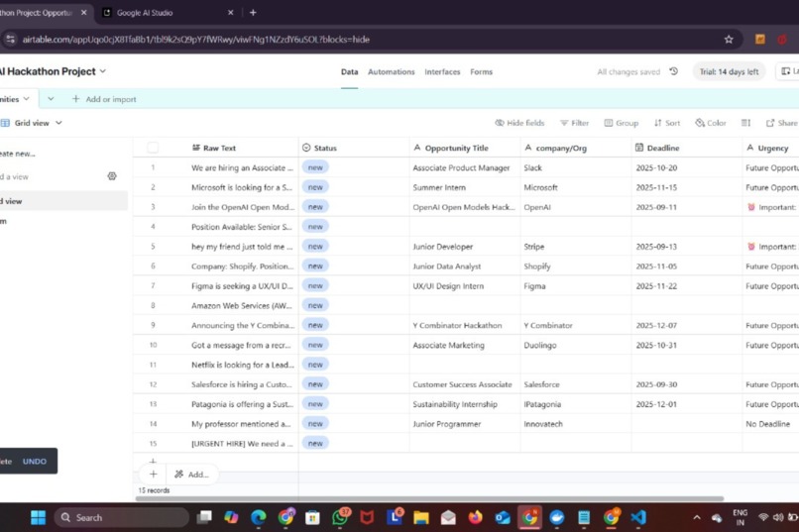Open the Color records tool

[x=711, y=123]
